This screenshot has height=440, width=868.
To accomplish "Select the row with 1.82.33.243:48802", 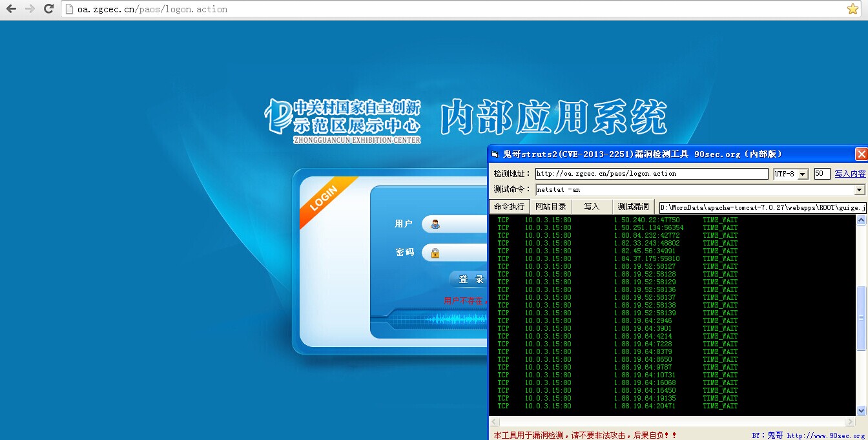I will point(617,243).
